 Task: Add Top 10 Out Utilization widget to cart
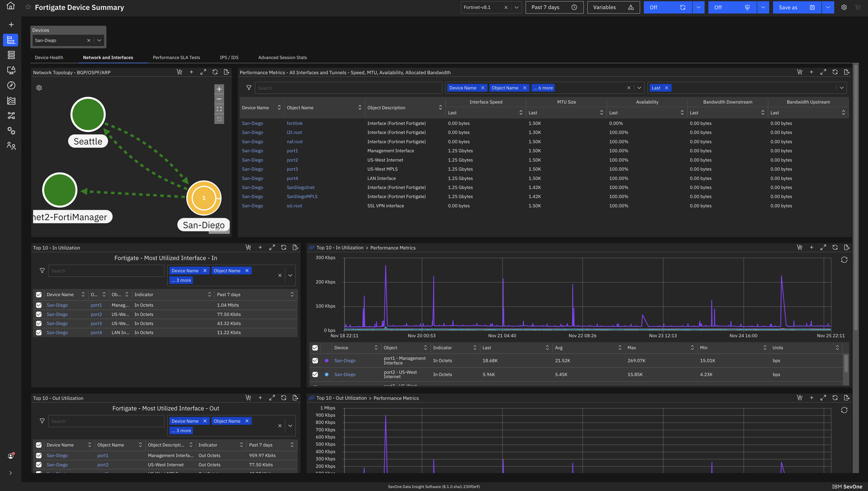pyautogui.click(x=248, y=398)
